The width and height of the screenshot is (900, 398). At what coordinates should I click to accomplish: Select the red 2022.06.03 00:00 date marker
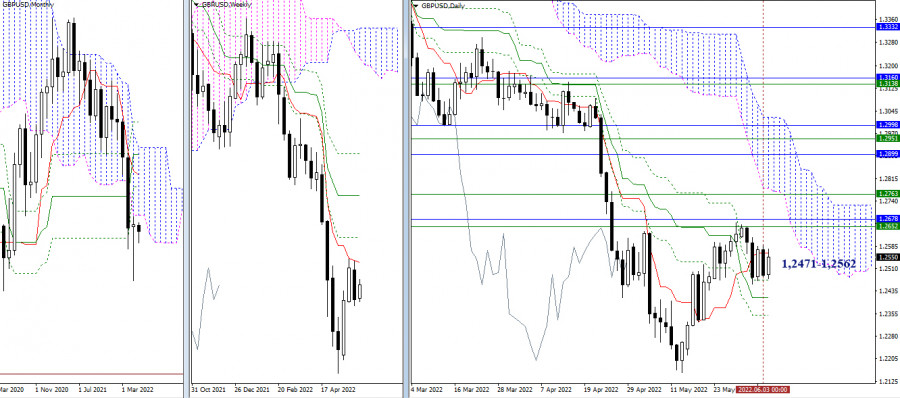click(762, 389)
